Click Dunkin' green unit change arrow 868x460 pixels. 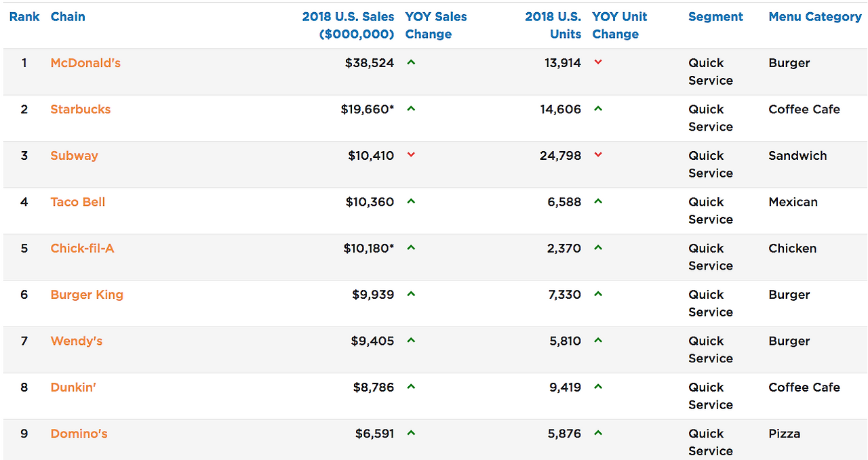(598, 387)
